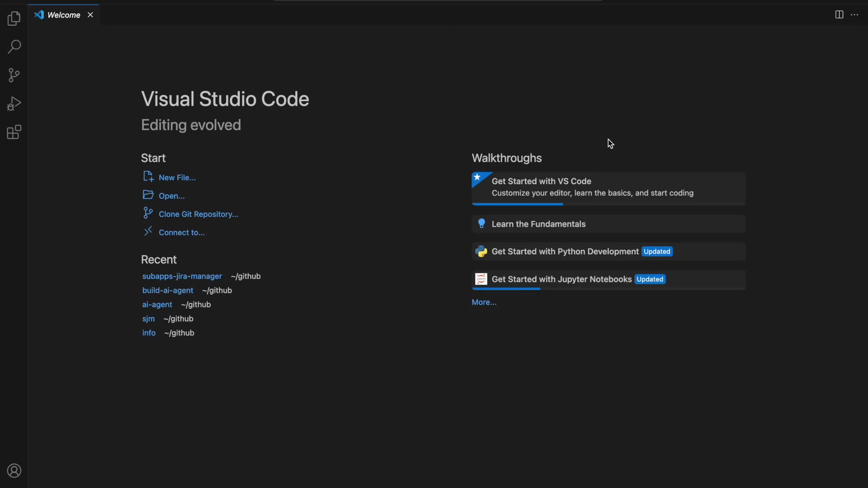Open the Explorer view in activity bar
The height and width of the screenshot is (488, 868).
click(14, 19)
